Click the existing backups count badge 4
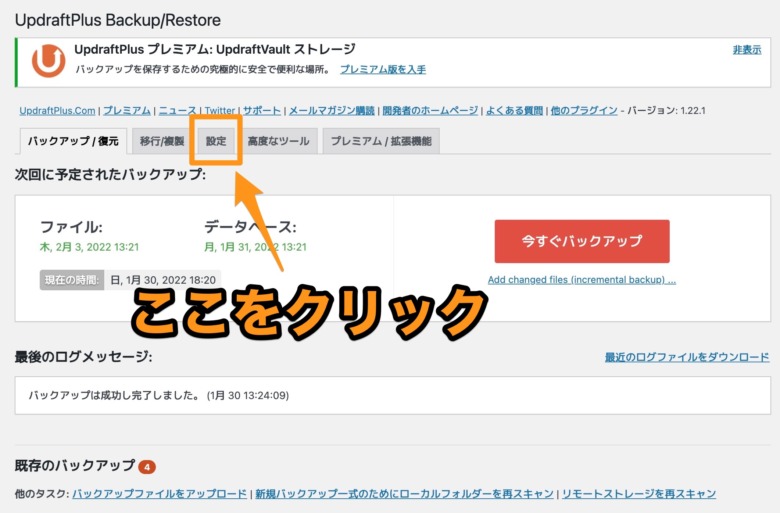The image size is (780, 513). (147, 467)
